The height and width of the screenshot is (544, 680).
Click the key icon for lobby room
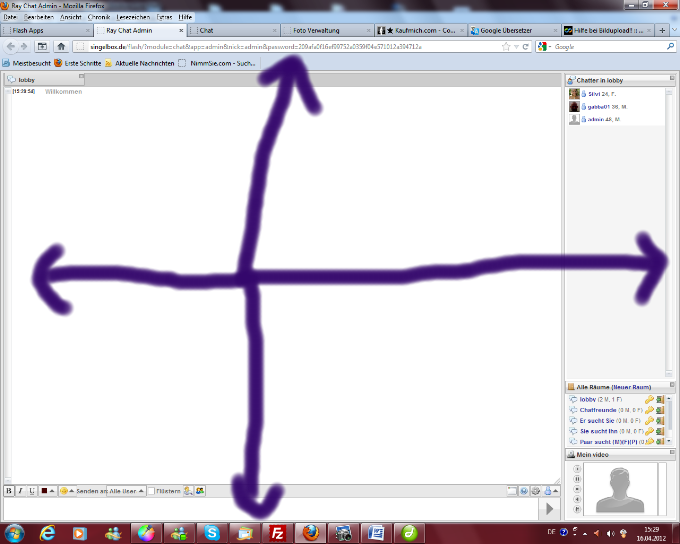point(649,399)
